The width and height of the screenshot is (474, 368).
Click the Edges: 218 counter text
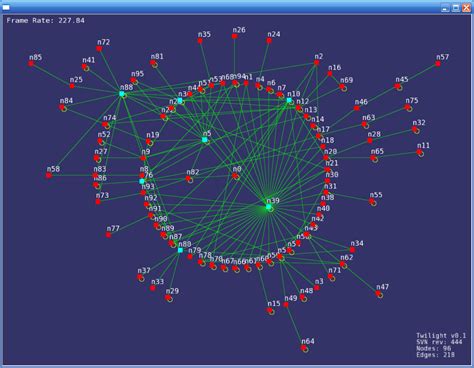[435, 355]
